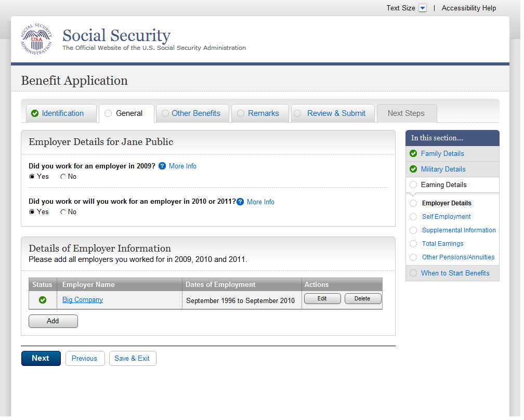Open the Text Size dropdown
Image resolution: width=524 pixels, height=420 pixels.
(423, 8)
